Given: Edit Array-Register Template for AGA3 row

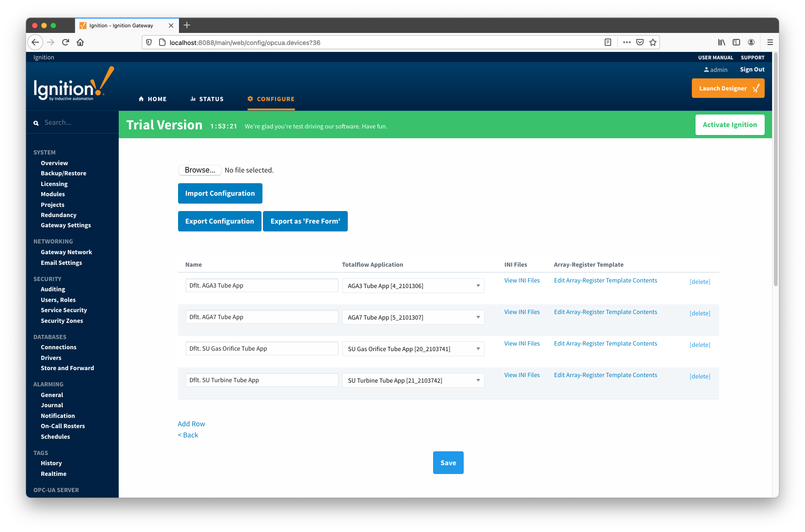Looking at the screenshot, I should [x=606, y=281].
